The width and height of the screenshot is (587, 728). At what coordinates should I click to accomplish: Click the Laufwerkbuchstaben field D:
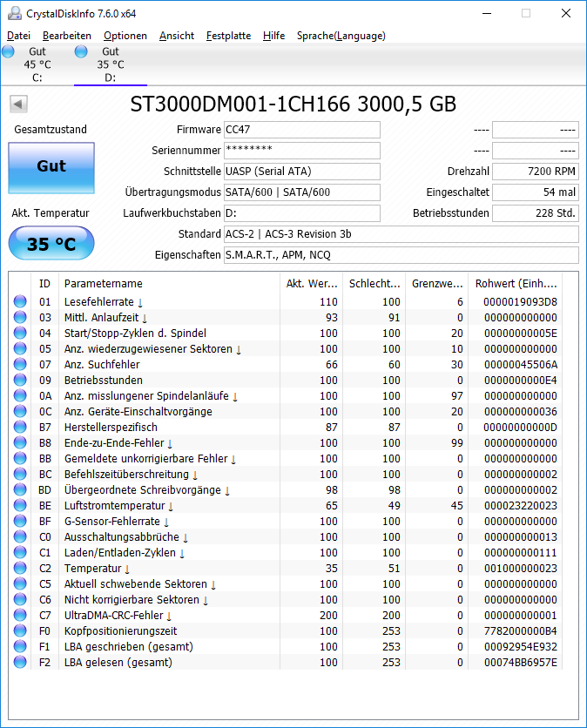point(302,213)
